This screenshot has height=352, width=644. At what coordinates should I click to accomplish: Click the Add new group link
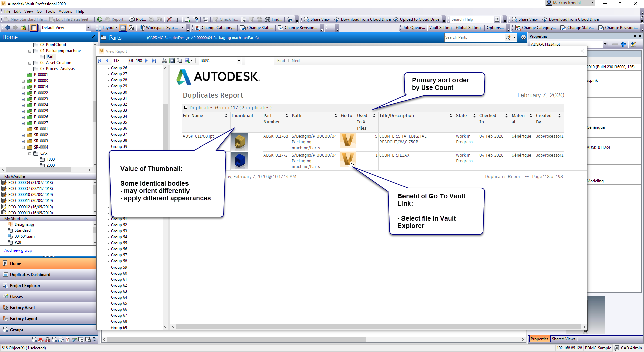[18, 250]
